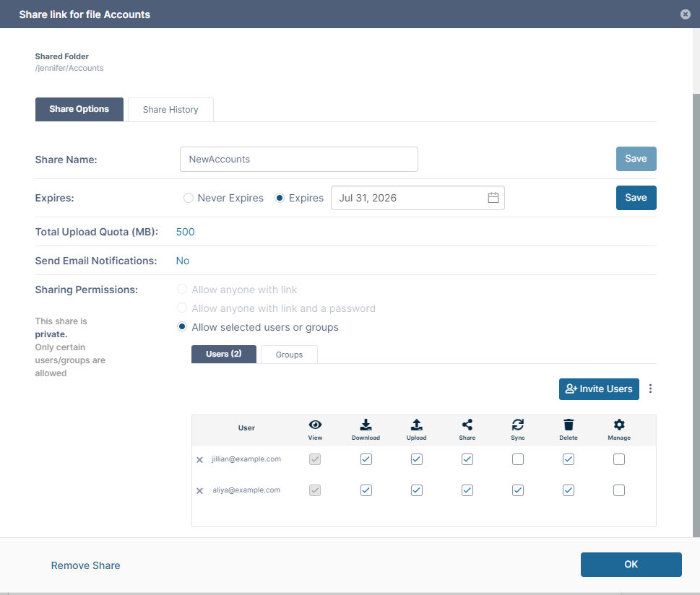The height and width of the screenshot is (595, 700).
Task: Save the expiration date
Action: tap(636, 198)
